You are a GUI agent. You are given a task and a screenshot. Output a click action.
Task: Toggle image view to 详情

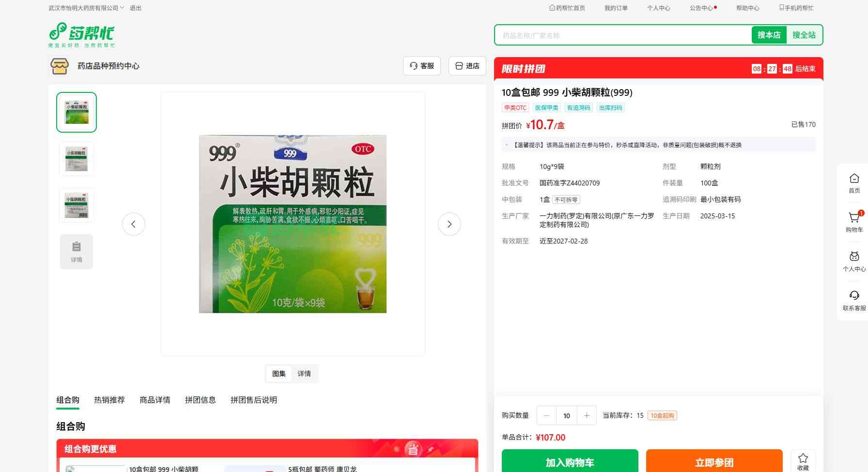click(x=304, y=374)
